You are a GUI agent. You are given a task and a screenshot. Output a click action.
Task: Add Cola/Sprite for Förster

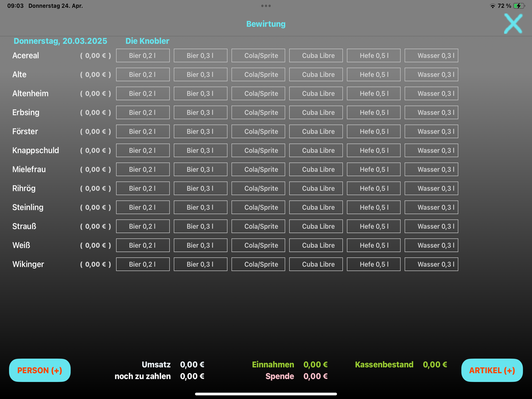click(258, 131)
